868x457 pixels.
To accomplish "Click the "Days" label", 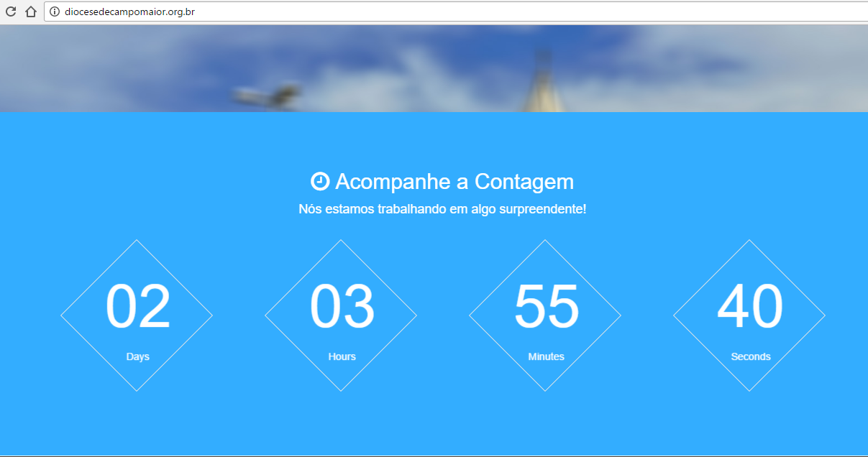I will (137, 356).
